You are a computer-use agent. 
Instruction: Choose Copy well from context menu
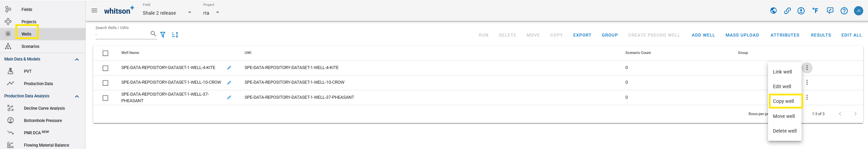(783, 101)
